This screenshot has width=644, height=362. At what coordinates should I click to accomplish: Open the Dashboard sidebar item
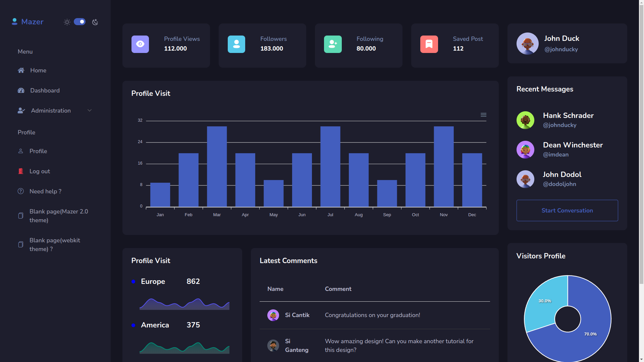[45, 90]
